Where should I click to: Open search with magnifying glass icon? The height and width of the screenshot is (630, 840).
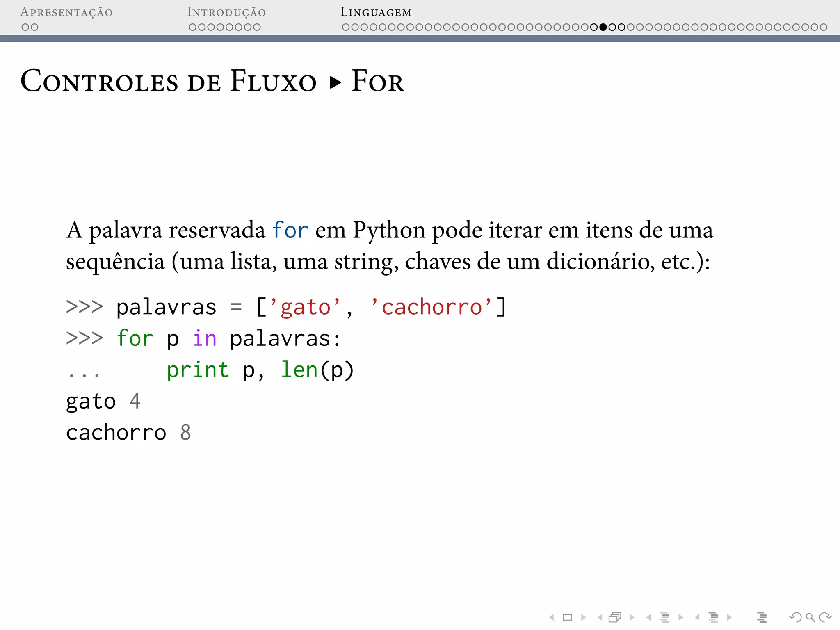tap(810, 617)
